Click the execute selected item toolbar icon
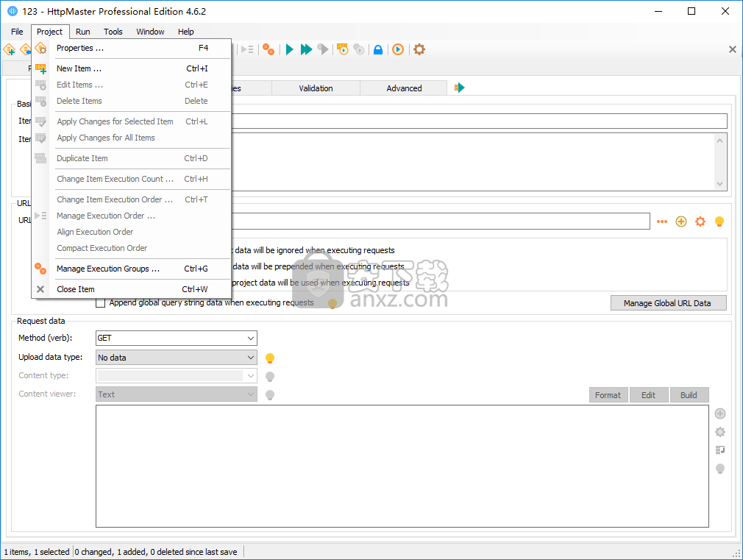This screenshot has width=743, height=560. 343,49
